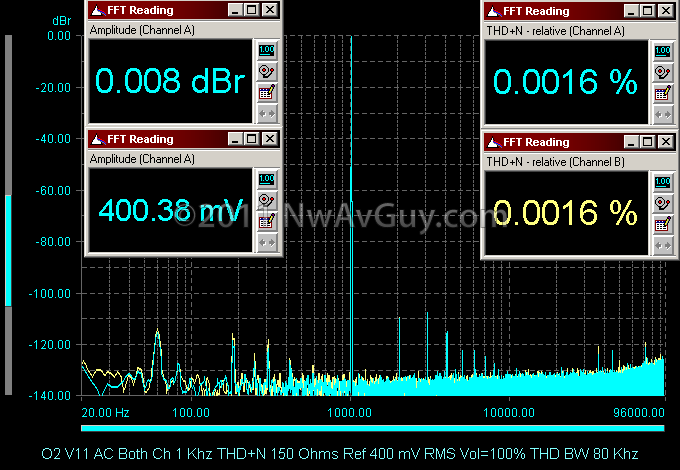Click the 1.00 precision icon in the 400.38 mV window
Image resolution: width=680 pixels, height=470 pixels.
click(267, 179)
